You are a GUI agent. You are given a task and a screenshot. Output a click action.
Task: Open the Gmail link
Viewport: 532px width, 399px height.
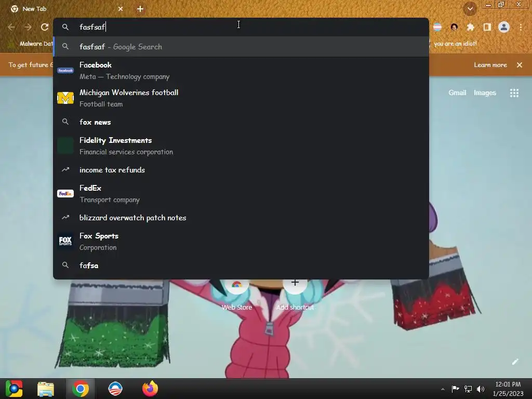pos(457,92)
